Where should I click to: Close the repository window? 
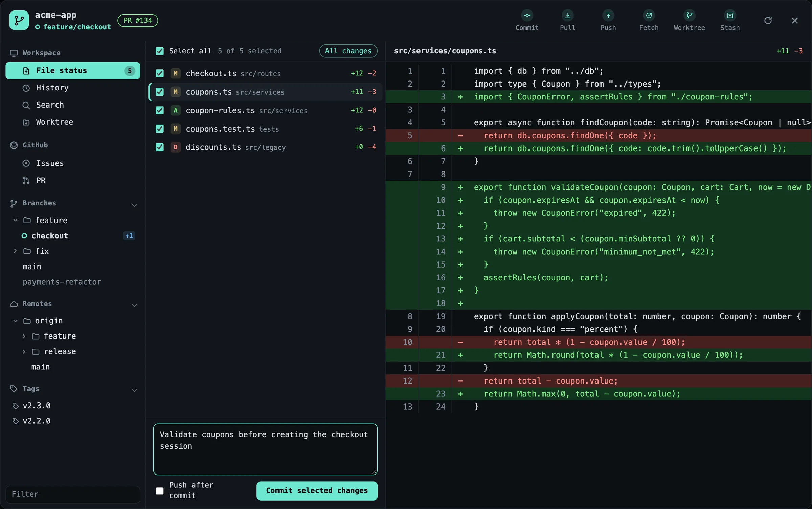click(x=795, y=21)
